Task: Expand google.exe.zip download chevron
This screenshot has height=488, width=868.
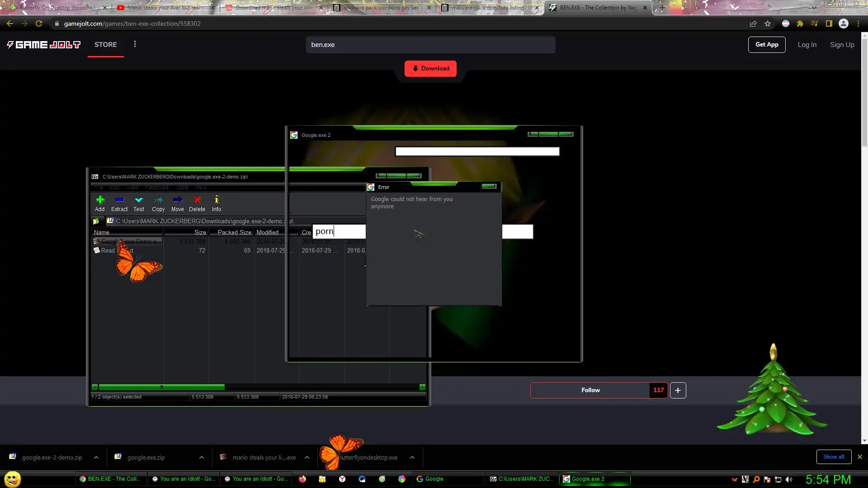Action: coord(202,457)
